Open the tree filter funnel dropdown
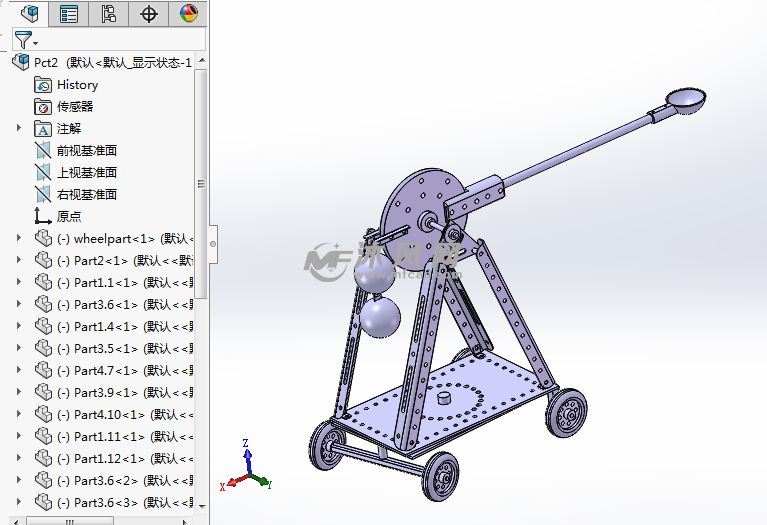Screen dimensions: 767x525 [26, 40]
